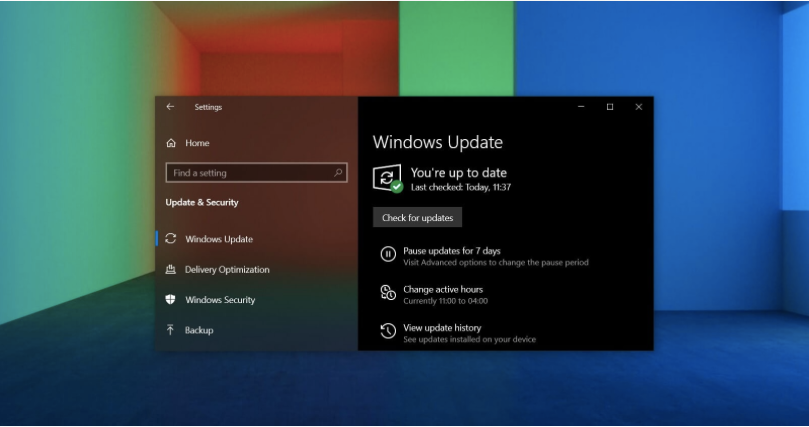The width and height of the screenshot is (809, 427).
Task: Click the up-to-date status icon
Action: coord(387,178)
